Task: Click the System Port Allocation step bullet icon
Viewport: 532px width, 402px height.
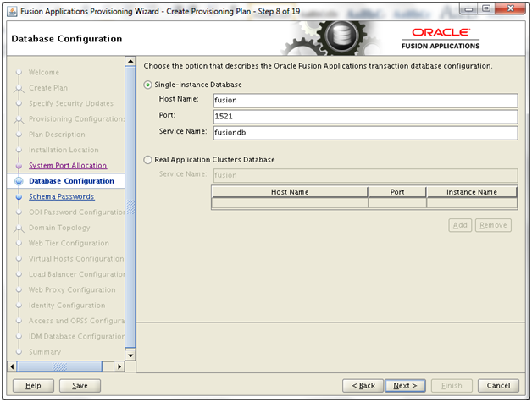Action: click(x=19, y=166)
